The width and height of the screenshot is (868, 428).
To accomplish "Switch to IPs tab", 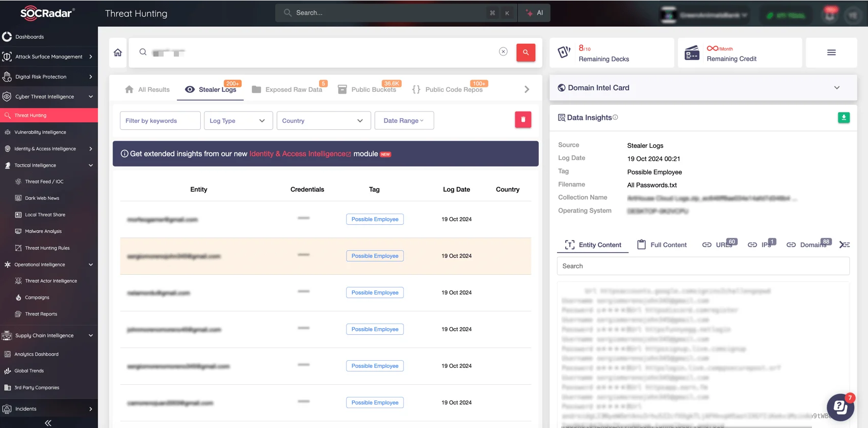I will point(761,245).
